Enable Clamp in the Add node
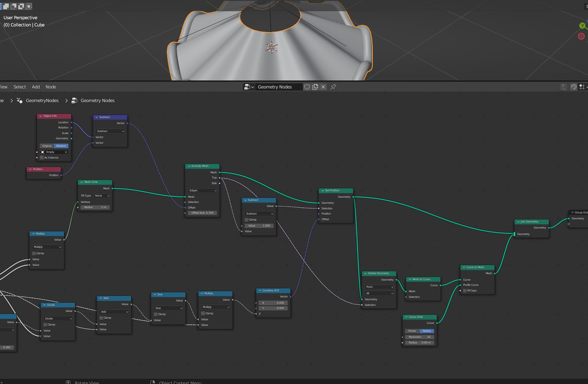This screenshot has width=588, height=384. 101,318
